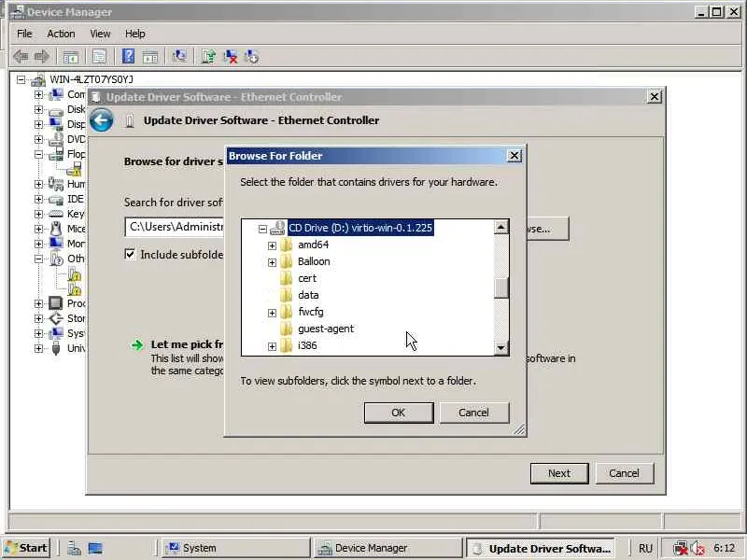The width and height of the screenshot is (747, 560).
Task: Expand the Keyboards node in Device Manager
Action: [38, 215]
